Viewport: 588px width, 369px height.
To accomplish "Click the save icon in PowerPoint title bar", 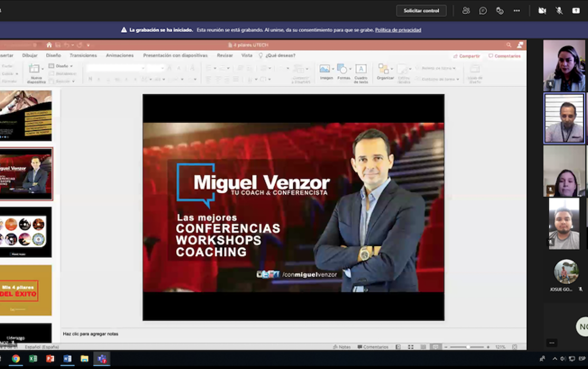I will coord(58,45).
